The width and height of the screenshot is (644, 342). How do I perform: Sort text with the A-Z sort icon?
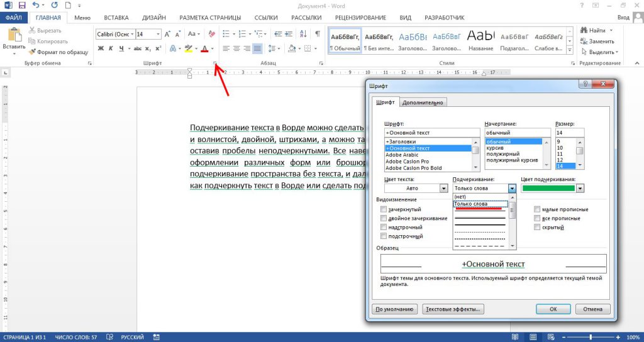[303, 34]
